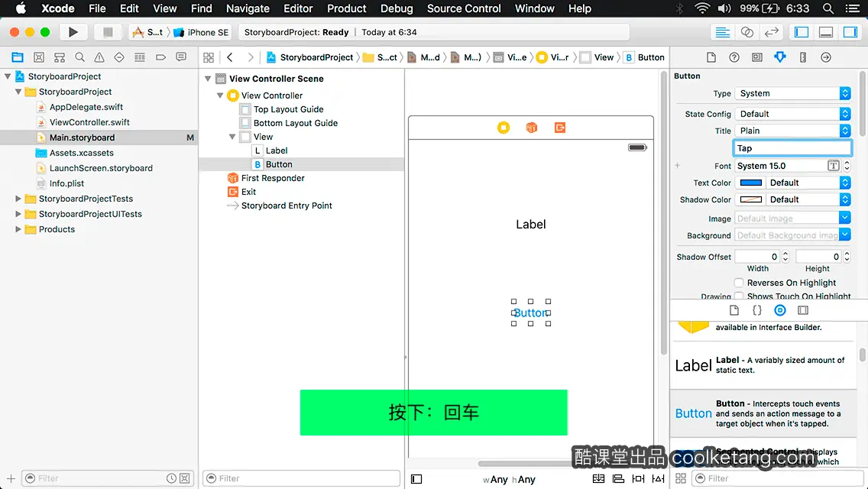Show the File inspector

pyautogui.click(x=711, y=57)
